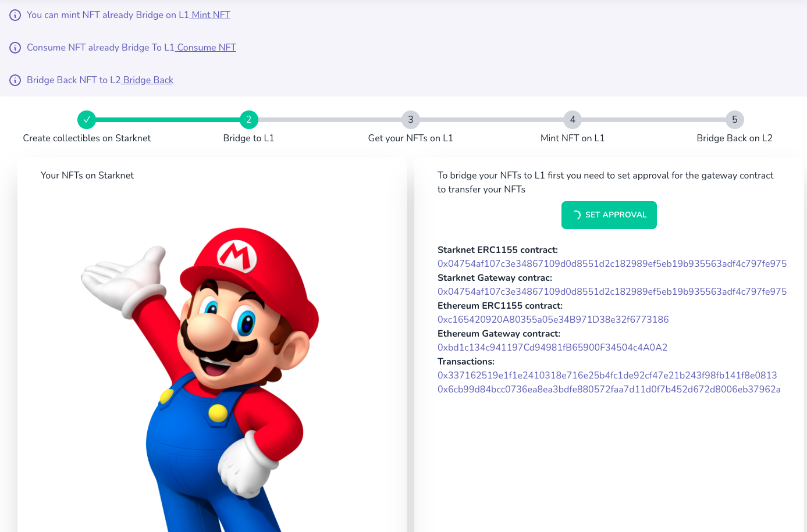Open the Starknet Gateway contract address link
Image resolution: width=807 pixels, height=532 pixels.
click(x=612, y=291)
